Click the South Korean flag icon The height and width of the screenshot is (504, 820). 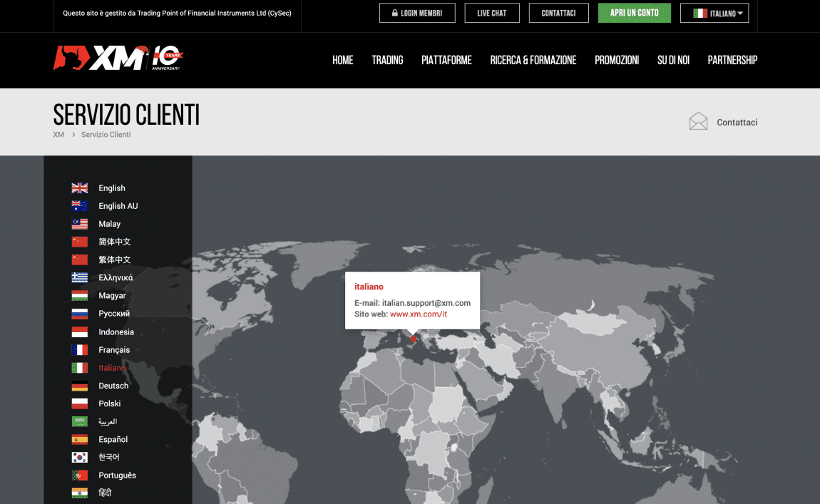pos(79,458)
